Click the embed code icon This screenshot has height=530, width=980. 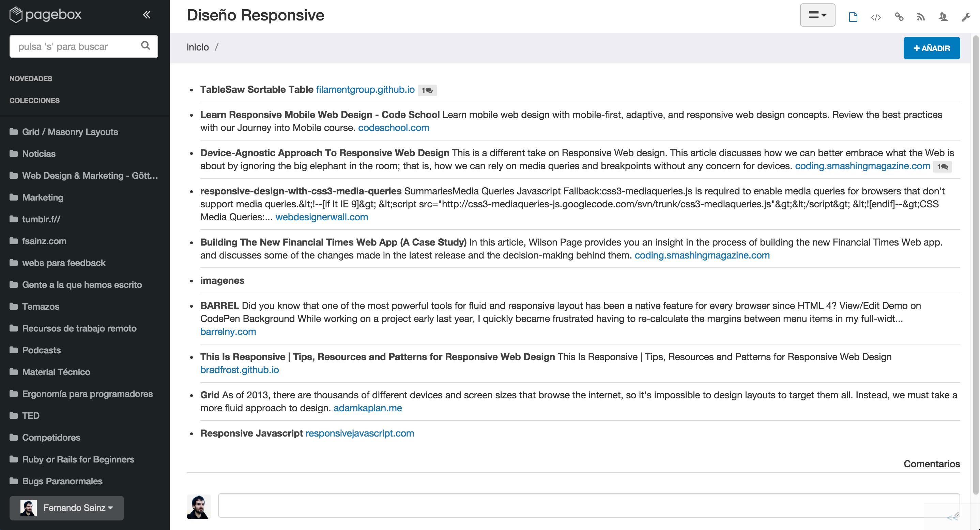pyautogui.click(x=876, y=17)
